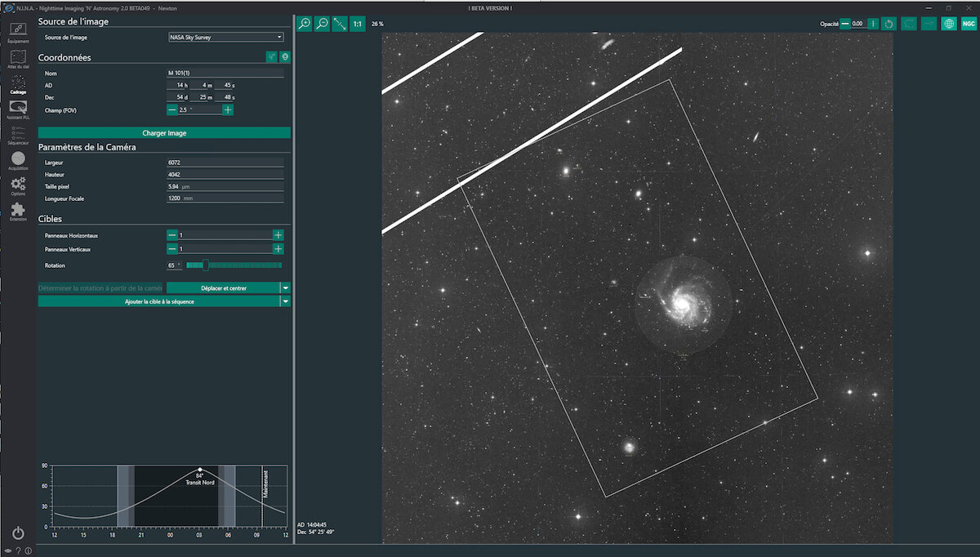Click the telescope coordinates icon beside Coordonnées
The image size is (980, 557).
click(272, 57)
